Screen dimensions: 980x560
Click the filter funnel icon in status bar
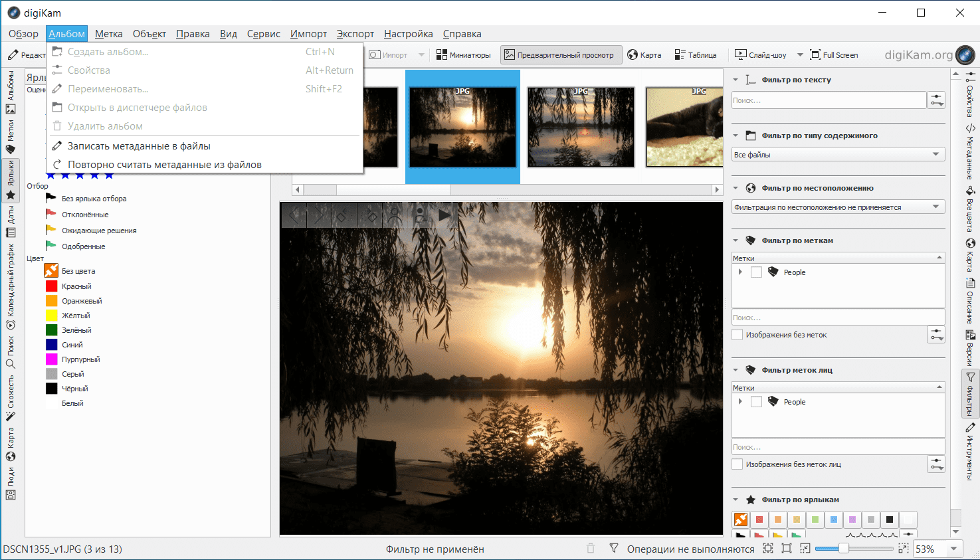click(x=614, y=549)
